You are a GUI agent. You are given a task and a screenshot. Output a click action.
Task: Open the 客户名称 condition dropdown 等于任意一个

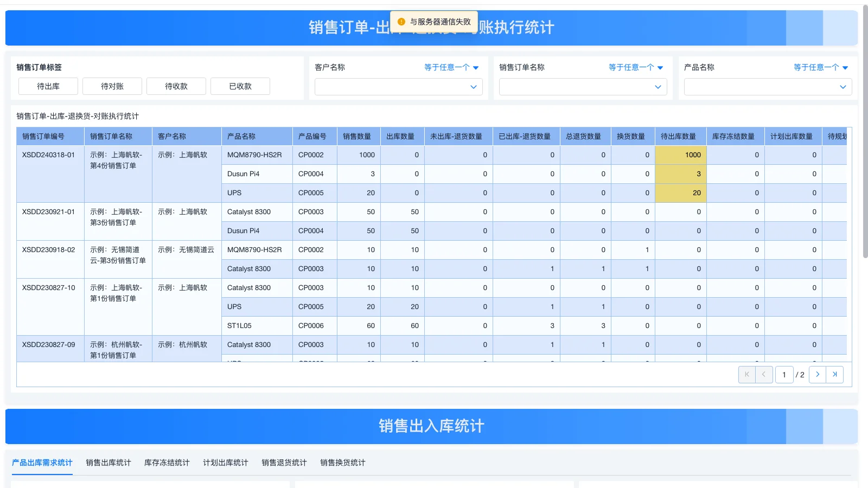pos(451,67)
